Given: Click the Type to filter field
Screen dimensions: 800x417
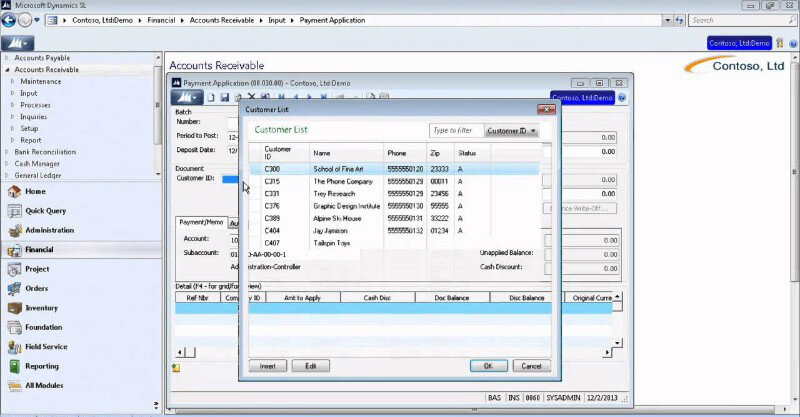Looking at the screenshot, I should (454, 131).
